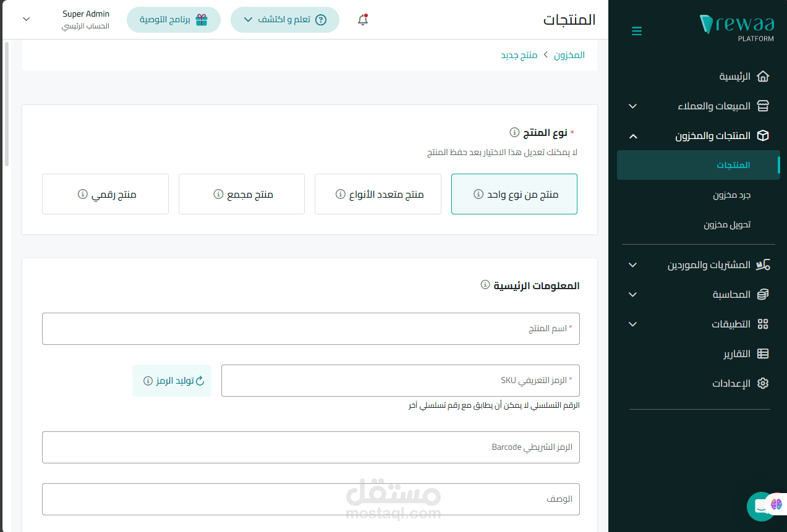Click the Rewaa Platform logo
This screenshot has width=787, height=532.
tap(736, 26)
